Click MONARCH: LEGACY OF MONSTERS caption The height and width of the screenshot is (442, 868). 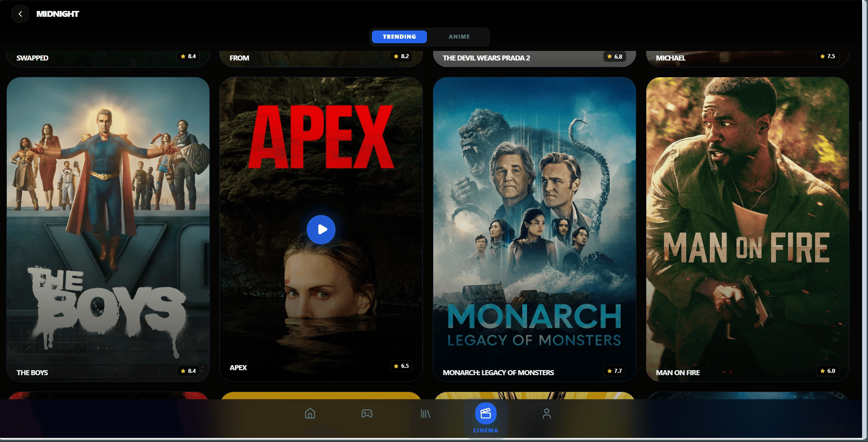tap(498, 373)
